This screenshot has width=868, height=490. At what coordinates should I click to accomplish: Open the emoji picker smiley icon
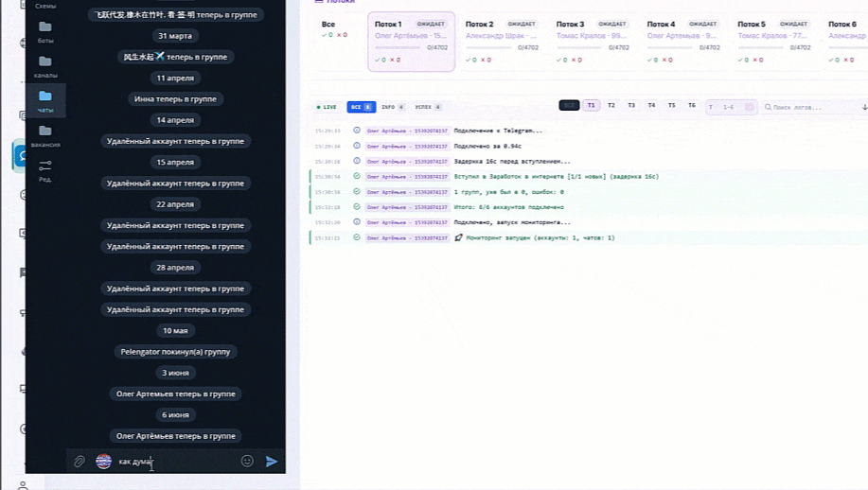[247, 461]
